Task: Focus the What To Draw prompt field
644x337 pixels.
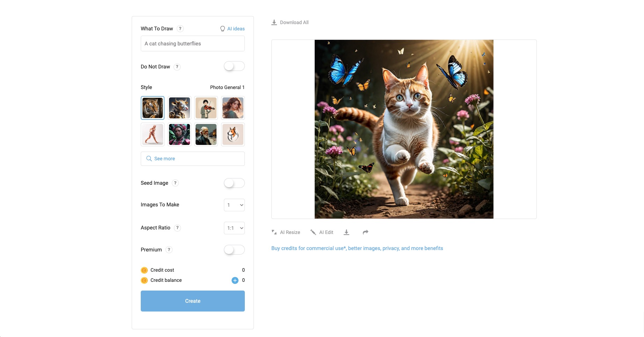Action: pyautogui.click(x=193, y=44)
